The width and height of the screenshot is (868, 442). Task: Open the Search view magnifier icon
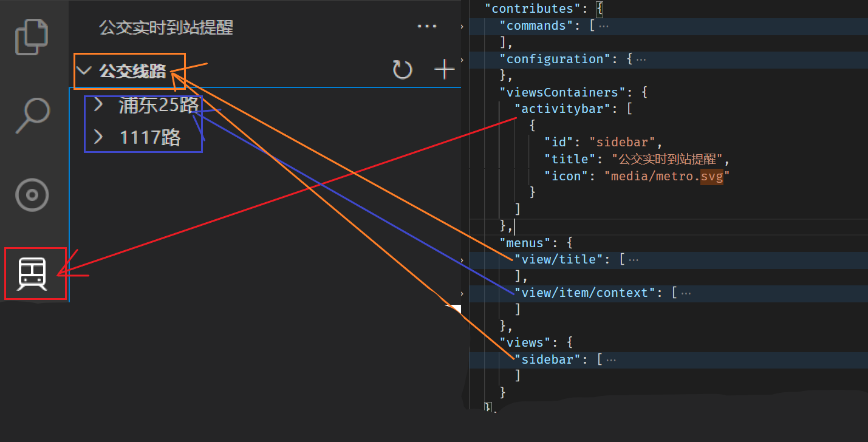click(x=32, y=115)
